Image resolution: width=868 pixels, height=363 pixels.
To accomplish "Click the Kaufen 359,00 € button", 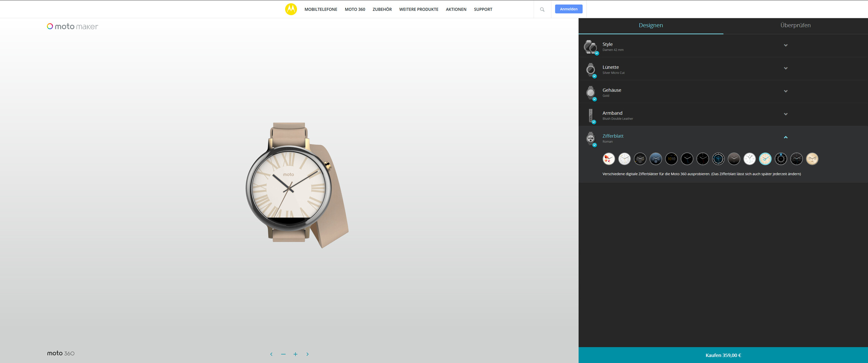I will coord(723,355).
